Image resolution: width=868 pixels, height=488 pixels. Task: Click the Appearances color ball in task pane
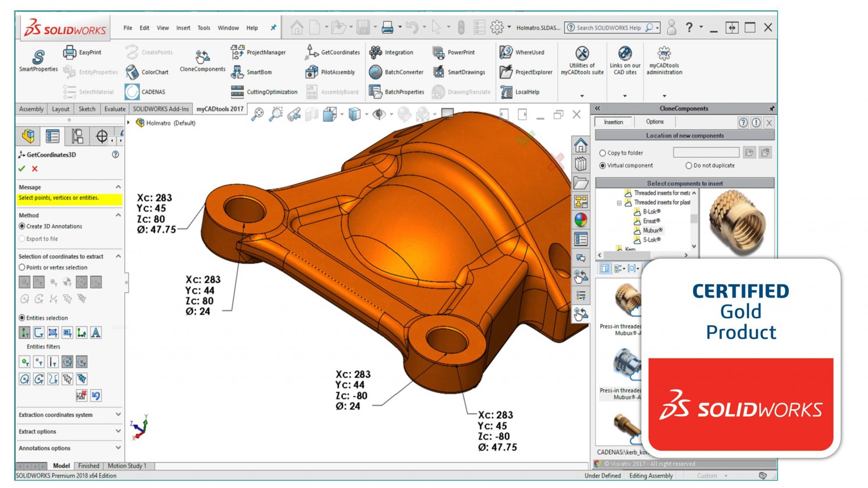(x=581, y=220)
